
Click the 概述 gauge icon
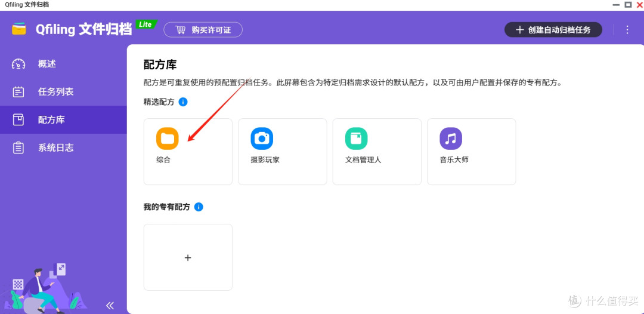[x=18, y=64]
